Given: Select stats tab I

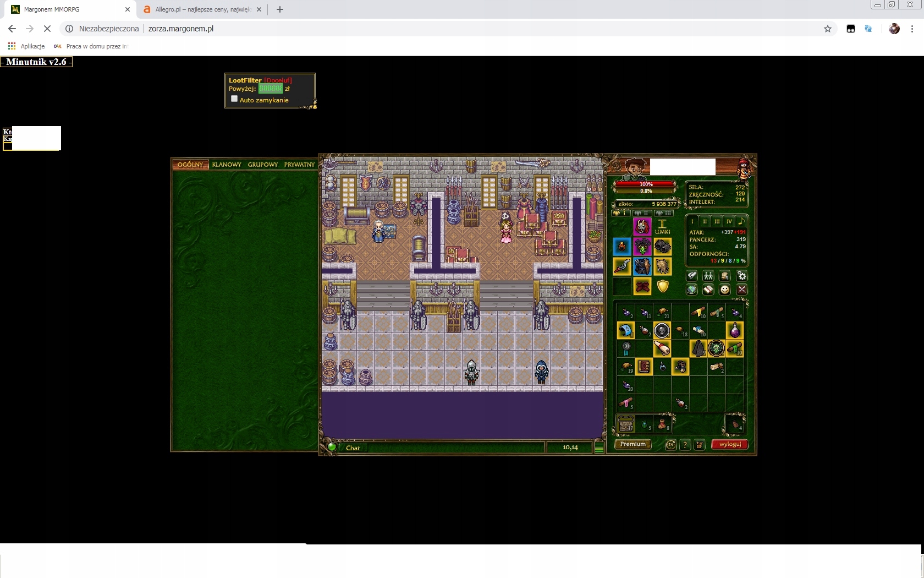Looking at the screenshot, I should tap(692, 221).
